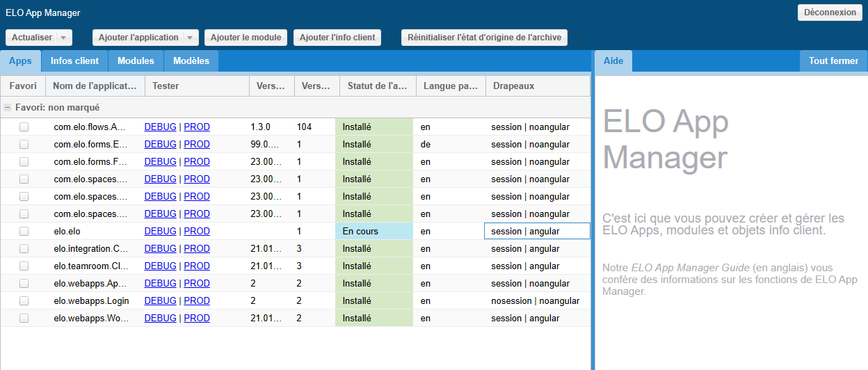Select the Aide tab
The width and height of the screenshot is (868, 370).
[613, 61]
